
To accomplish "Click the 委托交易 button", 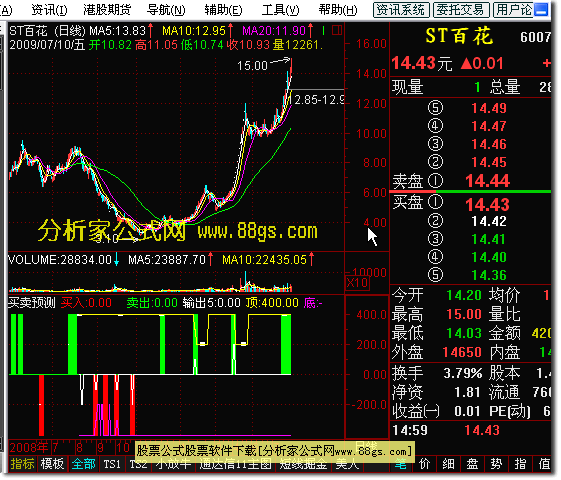I will pyautogui.click(x=461, y=10).
